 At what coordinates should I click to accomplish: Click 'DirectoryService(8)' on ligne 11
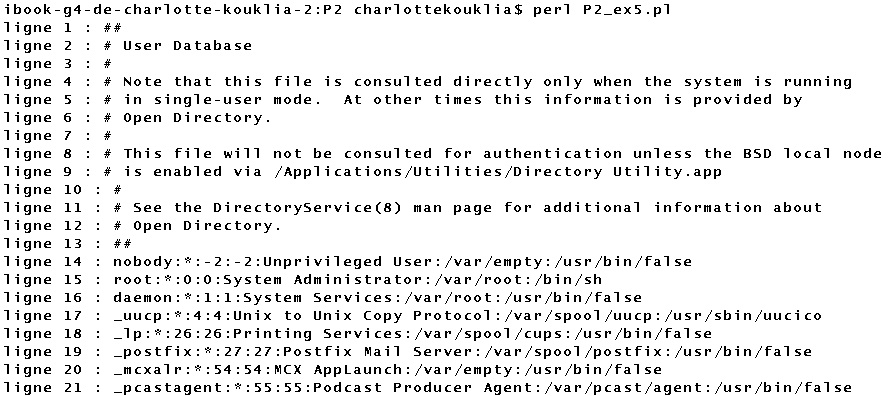pos(307,208)
